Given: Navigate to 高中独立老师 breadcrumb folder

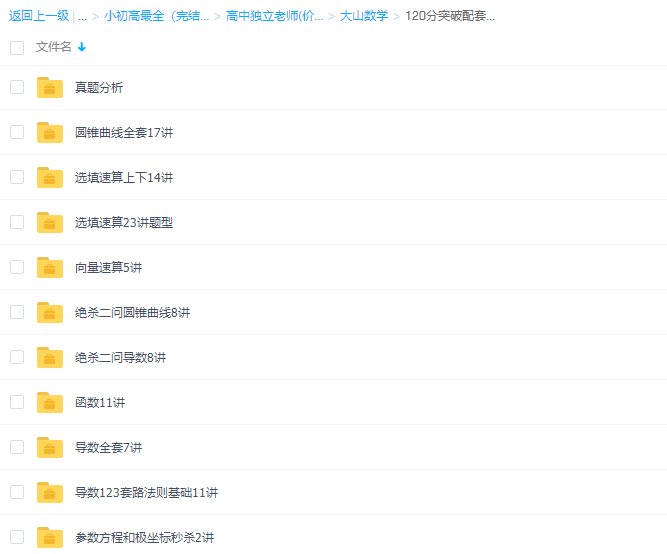Looking at the screenshot, I should (x=274, y=16).
